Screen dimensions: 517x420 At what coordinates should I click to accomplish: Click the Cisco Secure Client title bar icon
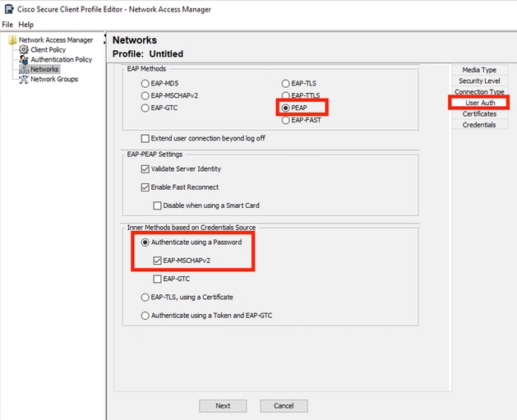[x=9, y=9]
